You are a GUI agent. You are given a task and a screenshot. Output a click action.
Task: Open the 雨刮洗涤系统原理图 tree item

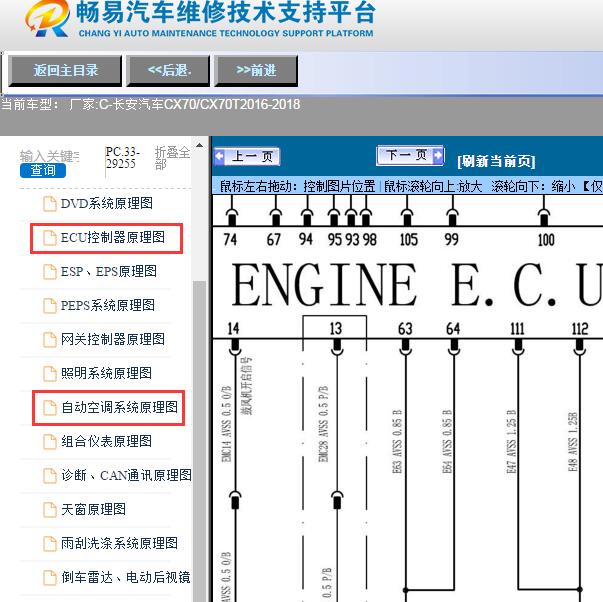point(120,543)
